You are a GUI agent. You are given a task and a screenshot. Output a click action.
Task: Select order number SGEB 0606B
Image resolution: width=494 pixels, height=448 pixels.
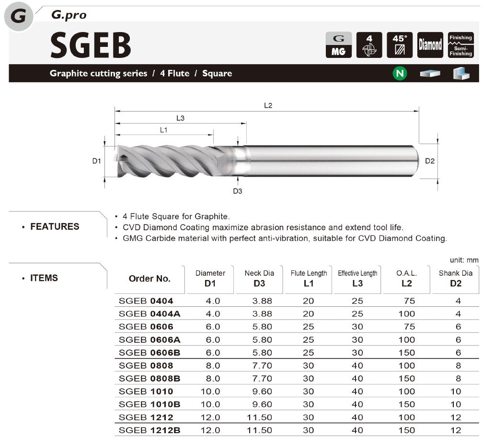149,353
